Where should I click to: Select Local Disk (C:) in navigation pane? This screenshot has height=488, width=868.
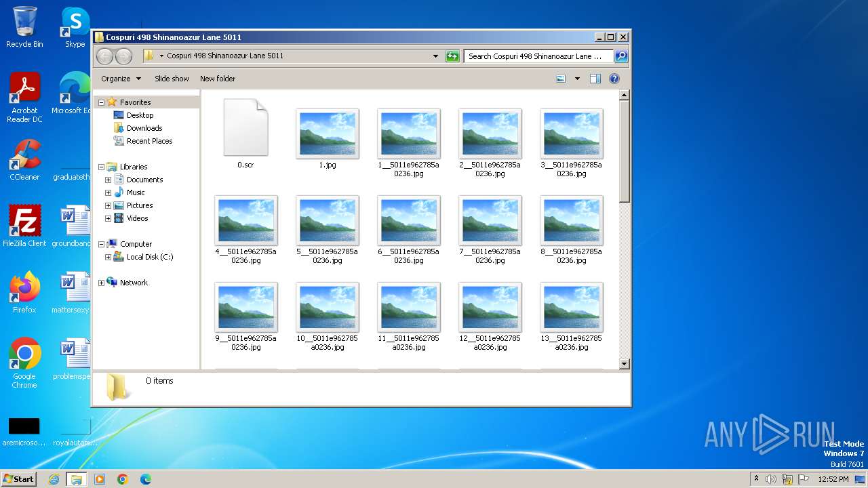click(x=149, y=257)
